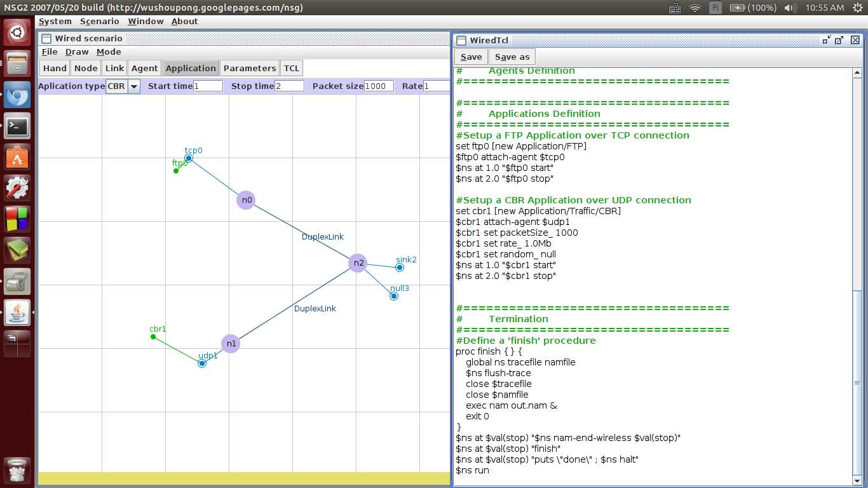Click the Start time input field
868x488 pixels.
click(208, 86)
